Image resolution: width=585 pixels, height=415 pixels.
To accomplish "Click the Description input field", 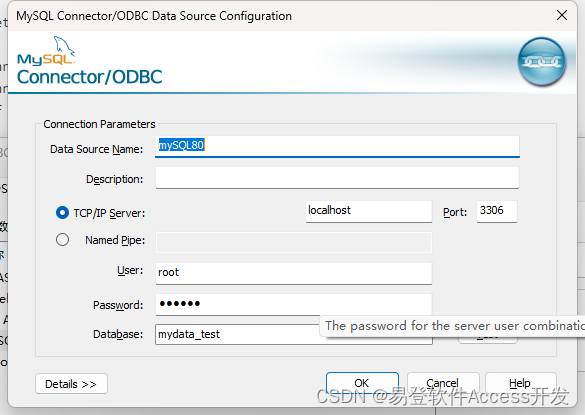I will [337, 178].
